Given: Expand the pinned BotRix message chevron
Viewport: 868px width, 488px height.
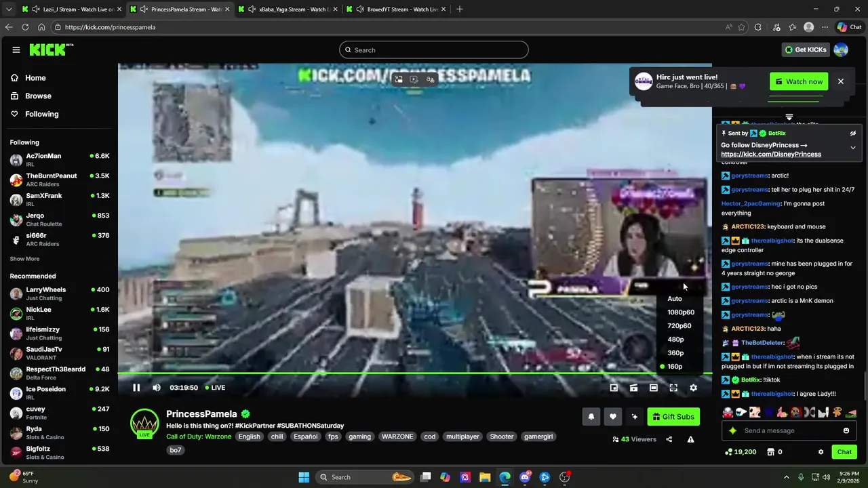Looking at the screenshot, I should tap(853, 147).
